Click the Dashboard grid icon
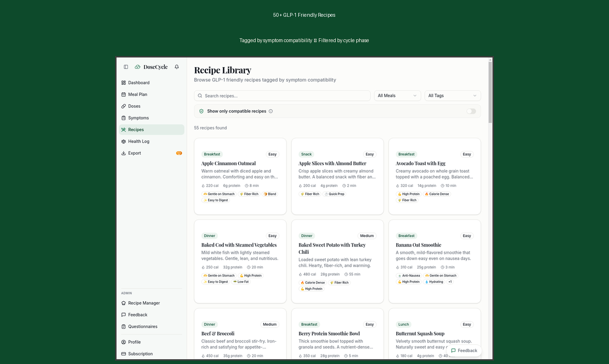Viewport: 609px width, 364px height. [x=124, y=83]
